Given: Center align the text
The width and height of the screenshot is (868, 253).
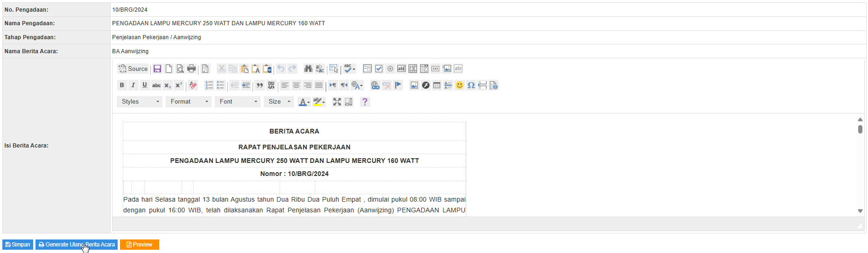Looking at the screenshot, I should tap(296, 85).
